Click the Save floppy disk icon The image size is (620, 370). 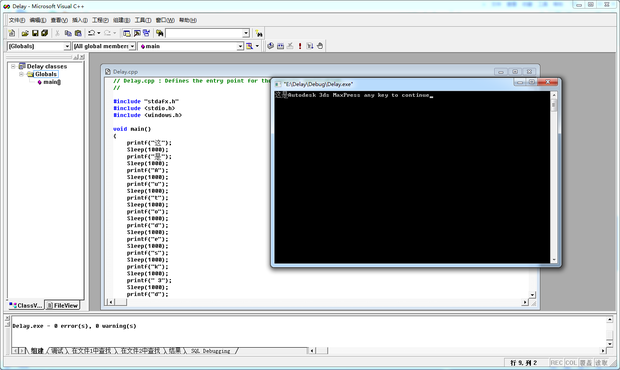[35, 33]
